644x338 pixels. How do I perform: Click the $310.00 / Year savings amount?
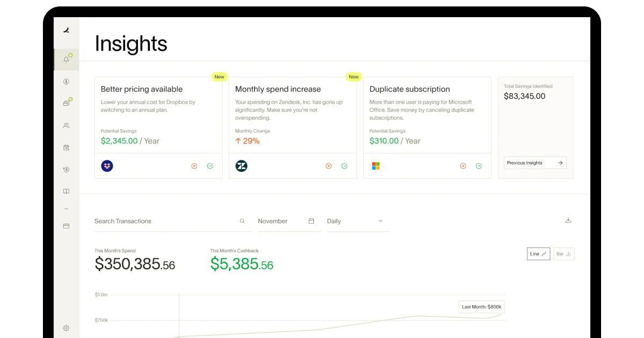(x=395, y=141)
